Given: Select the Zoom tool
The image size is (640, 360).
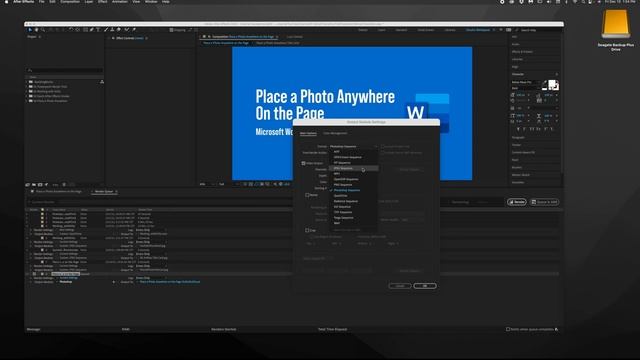Looking at the screenshot, I should 42,30.
